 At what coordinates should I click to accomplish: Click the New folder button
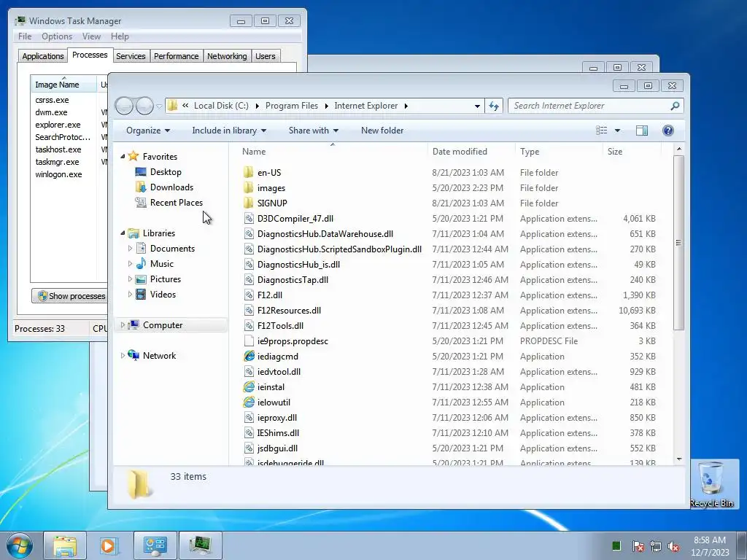(x=382, y=131)
